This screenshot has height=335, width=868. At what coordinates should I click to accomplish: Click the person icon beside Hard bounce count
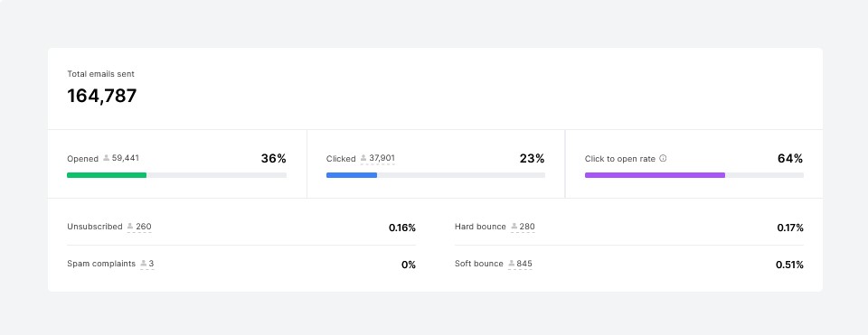coord(514,226)
